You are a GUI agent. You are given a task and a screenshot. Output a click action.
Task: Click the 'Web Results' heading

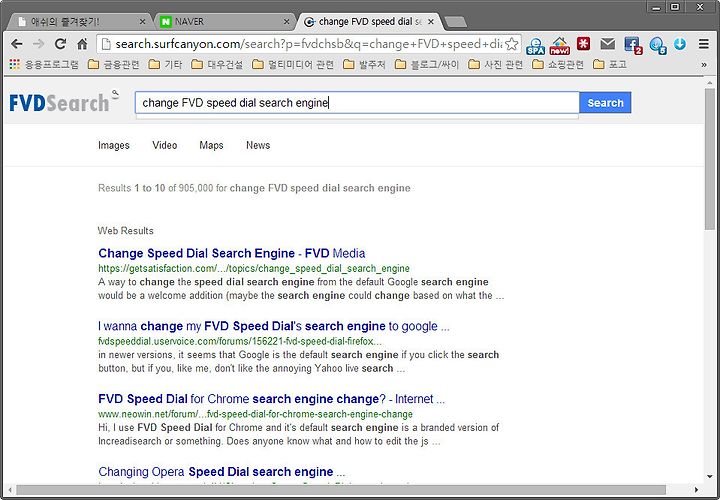coord(125,231)
